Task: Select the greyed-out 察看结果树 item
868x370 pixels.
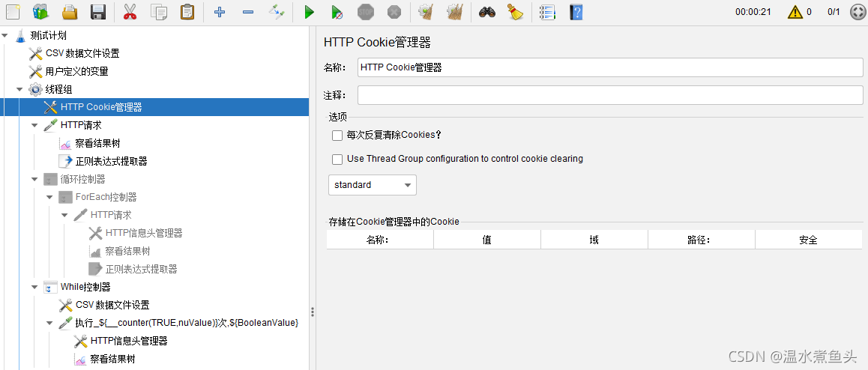Action: pos(127,251)
